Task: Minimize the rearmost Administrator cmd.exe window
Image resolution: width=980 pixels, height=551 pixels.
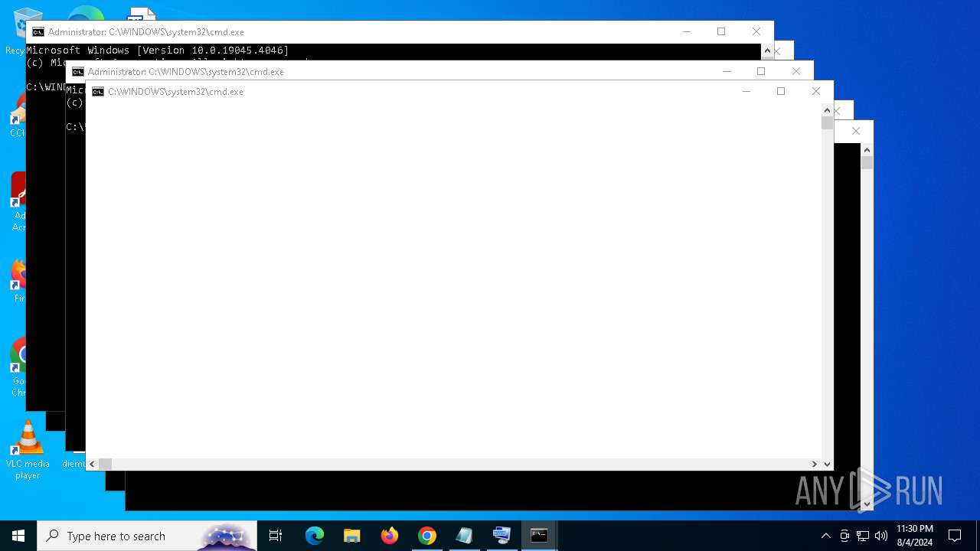Action: pos(687,31)
